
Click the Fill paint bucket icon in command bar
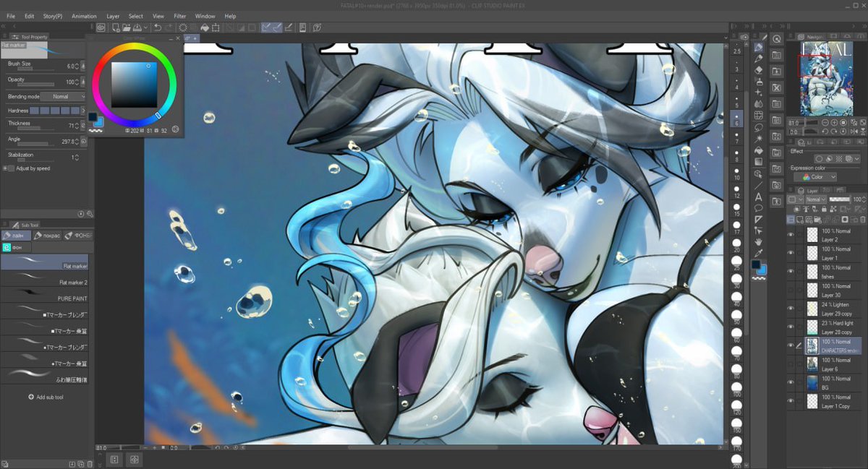(x=205, y=27)
